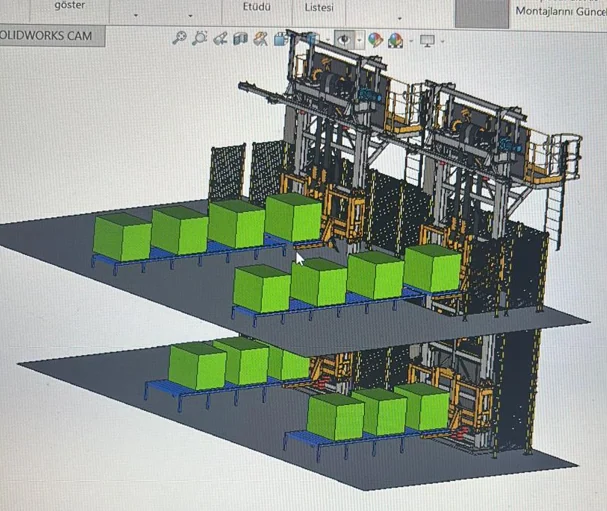607x511 pixels.
Task: Open the View Settings monitor icon
Action: [x=427, y=41]
